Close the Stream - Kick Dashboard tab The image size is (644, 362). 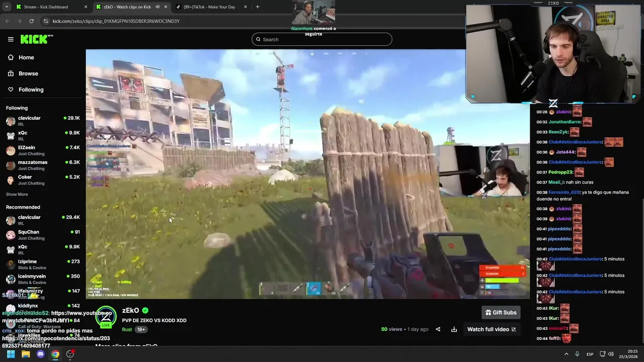86,7
